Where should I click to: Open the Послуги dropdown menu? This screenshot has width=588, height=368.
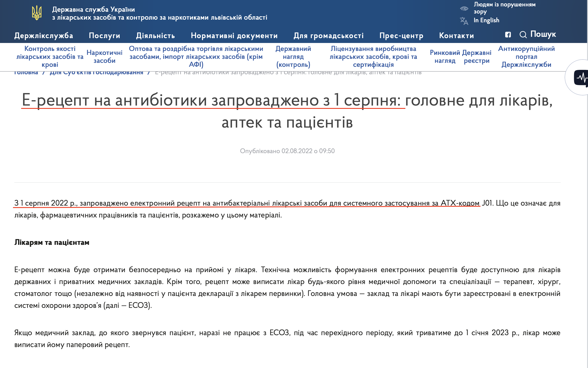tap(105, 35)
